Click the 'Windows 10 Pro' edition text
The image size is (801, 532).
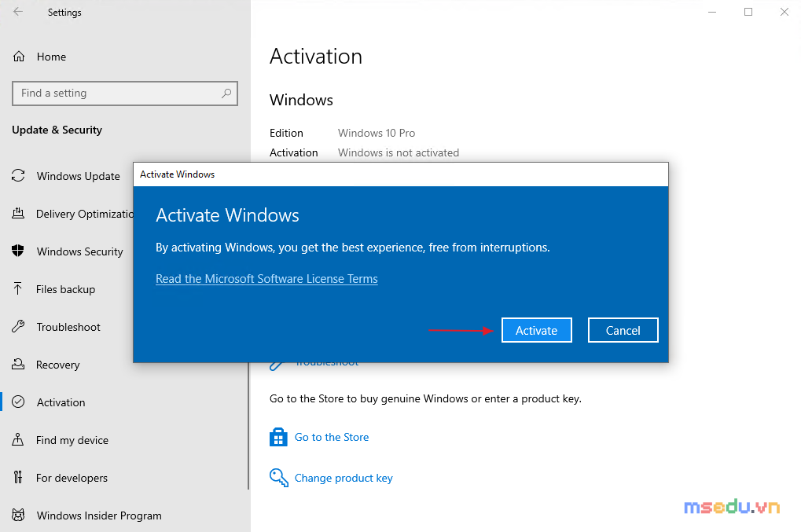[377, 133]
